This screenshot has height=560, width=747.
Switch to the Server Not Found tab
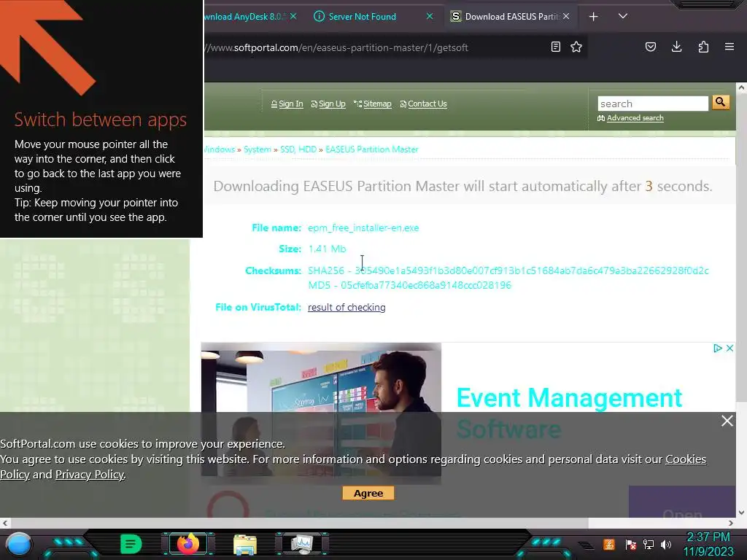tap(363, 17)
